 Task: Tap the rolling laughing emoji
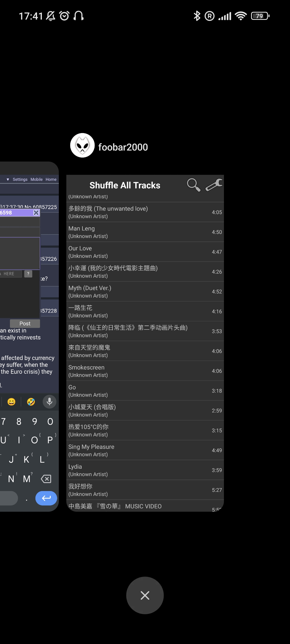click(x=31, y=402)
